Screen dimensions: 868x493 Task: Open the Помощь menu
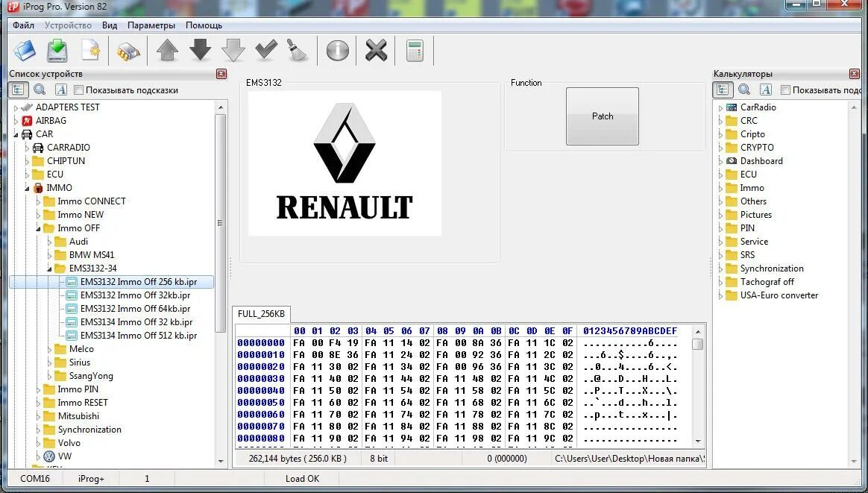pos(204,25)
